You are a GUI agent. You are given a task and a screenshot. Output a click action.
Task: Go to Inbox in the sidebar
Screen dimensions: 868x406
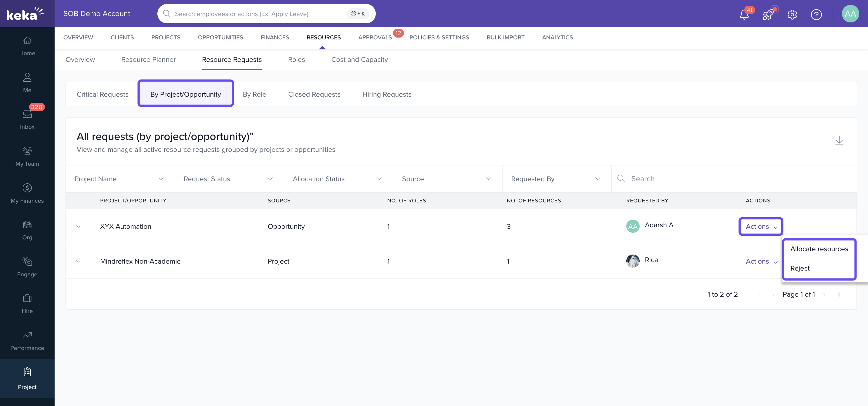[x=27, y=119]
